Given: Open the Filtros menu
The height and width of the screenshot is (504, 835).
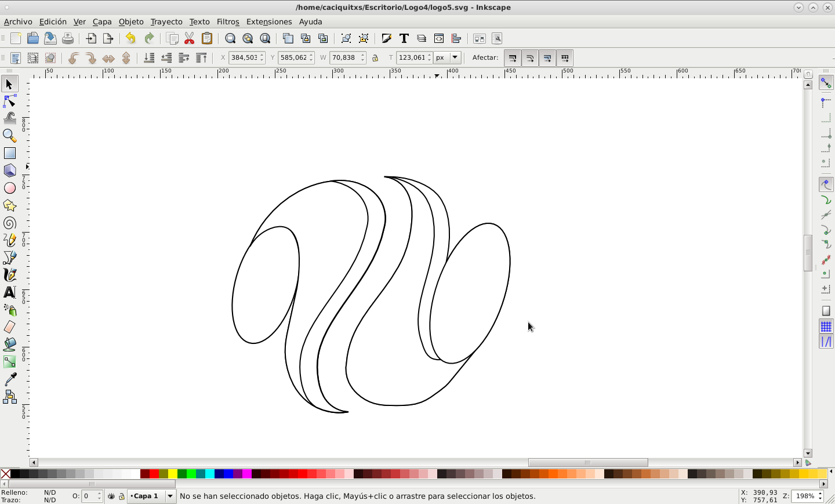Looking at the screenshot, I should coord(228,22).
